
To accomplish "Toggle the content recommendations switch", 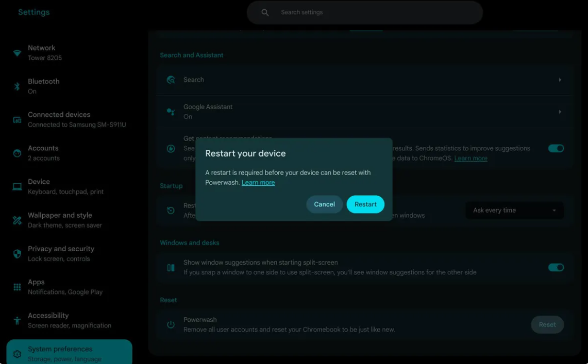I will pos(556,148).
